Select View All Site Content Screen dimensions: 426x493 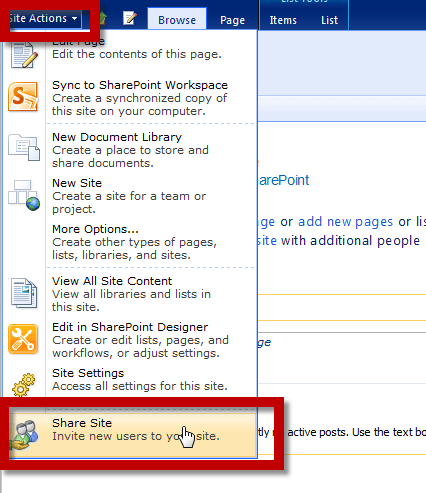(151, 294)
